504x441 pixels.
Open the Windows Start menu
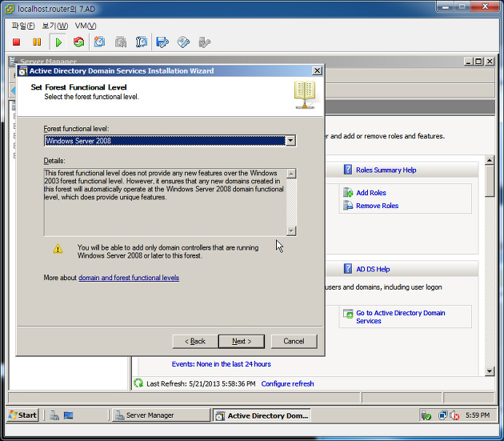pos(22,415)
